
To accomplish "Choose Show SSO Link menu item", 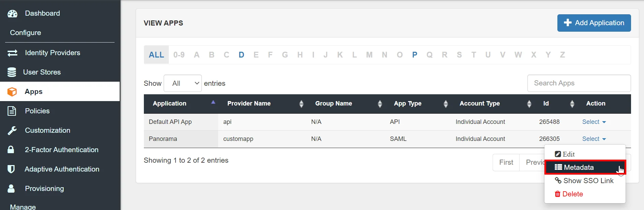I will click(585, 180).
